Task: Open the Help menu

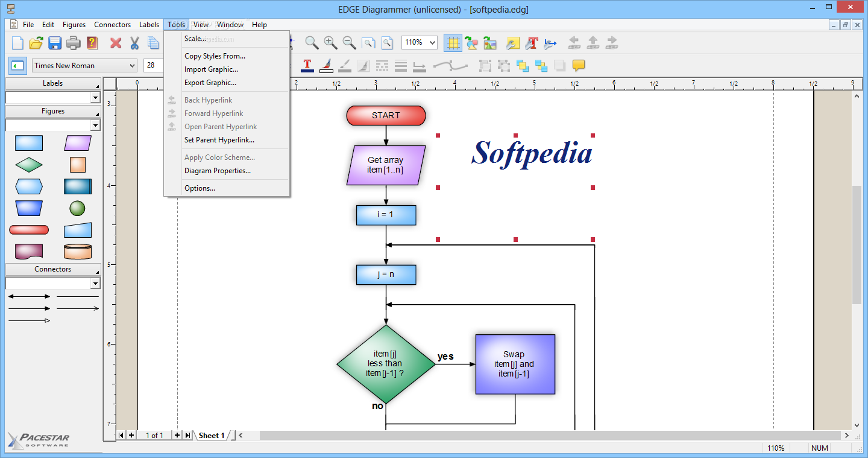Action: click(x=259, y=25)
